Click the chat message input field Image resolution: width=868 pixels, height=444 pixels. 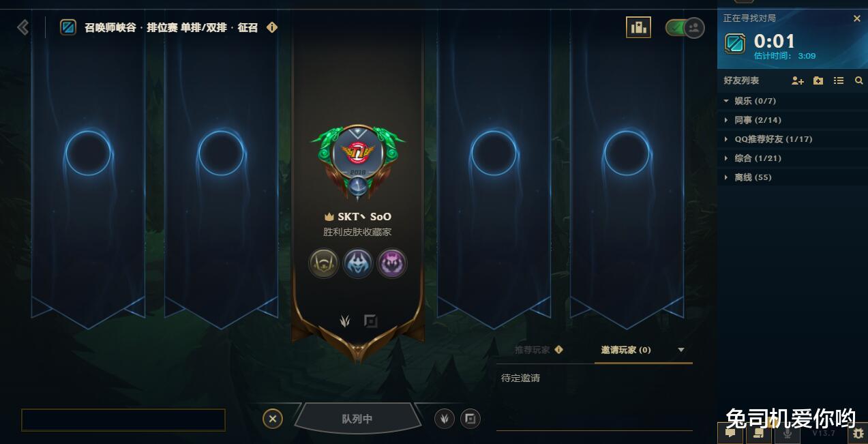[123, 420]
